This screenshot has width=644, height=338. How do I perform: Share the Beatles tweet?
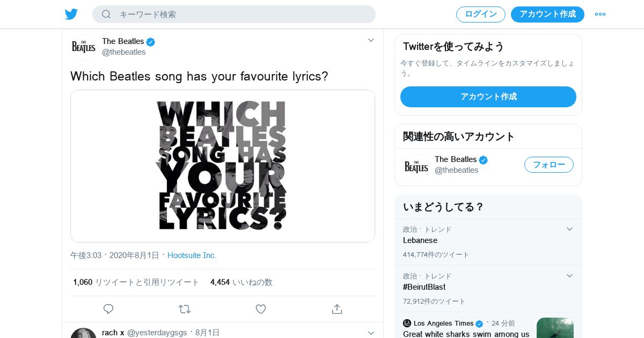pos(337,309)
